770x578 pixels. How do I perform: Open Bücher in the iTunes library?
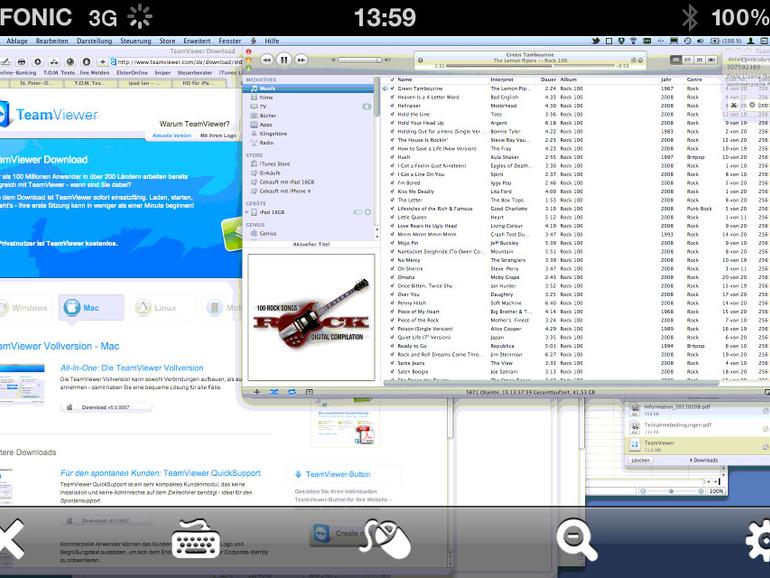click(x=309, y=115)
